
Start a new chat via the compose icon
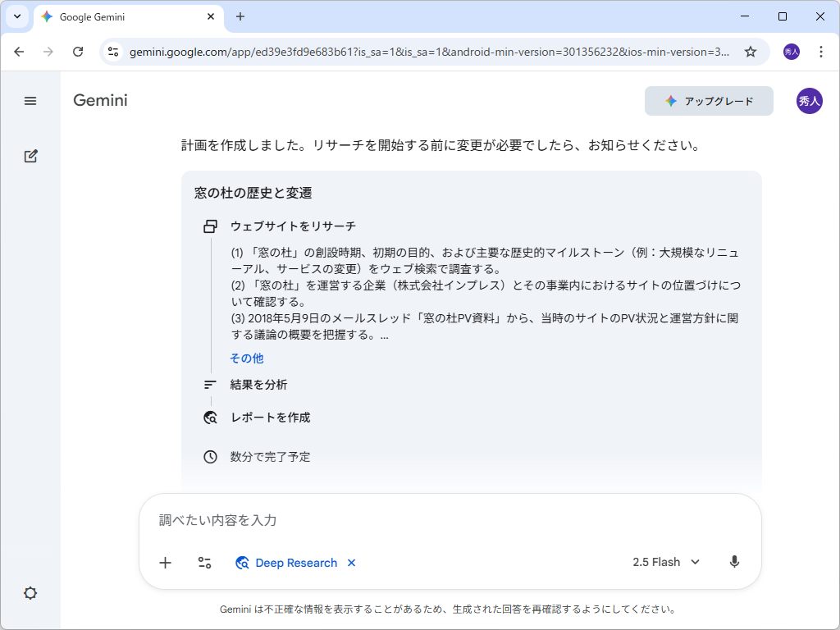click(30, 156)
